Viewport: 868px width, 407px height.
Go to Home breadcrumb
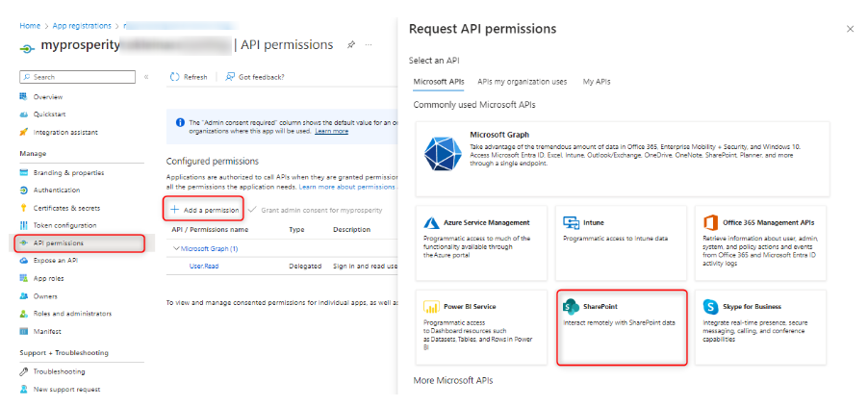click(x=30, y=26)
